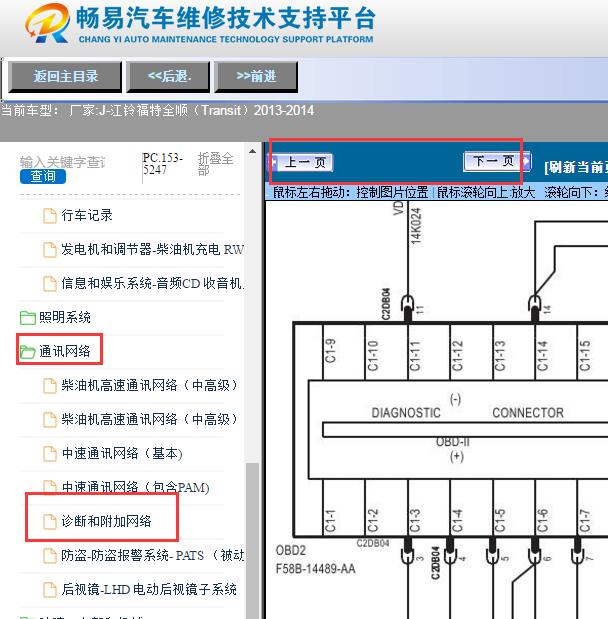Click the 行车记录 page icon
Screen dimensions: 608x619
[50, 216]
